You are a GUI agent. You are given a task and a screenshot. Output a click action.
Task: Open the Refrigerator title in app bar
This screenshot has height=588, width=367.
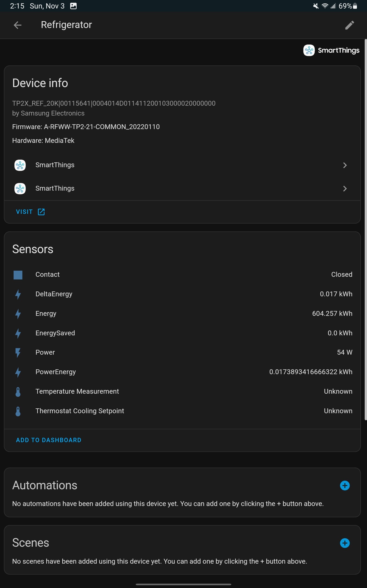pyautogui.click(x=66, y=25)
